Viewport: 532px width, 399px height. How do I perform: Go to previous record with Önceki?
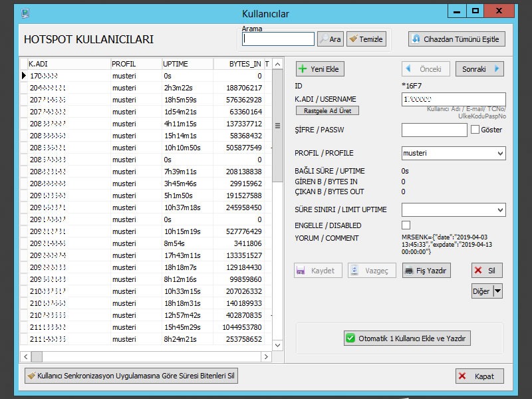click(x=426, y=69)
